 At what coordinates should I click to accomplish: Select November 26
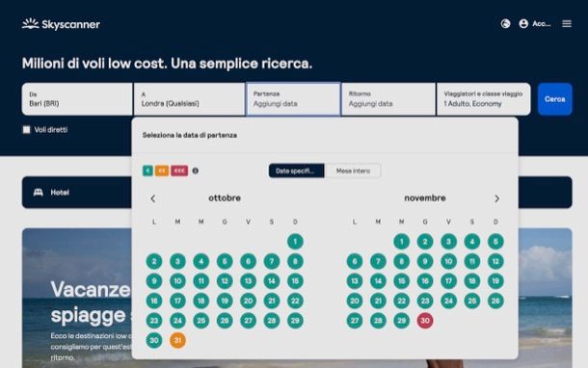point(495,301)
